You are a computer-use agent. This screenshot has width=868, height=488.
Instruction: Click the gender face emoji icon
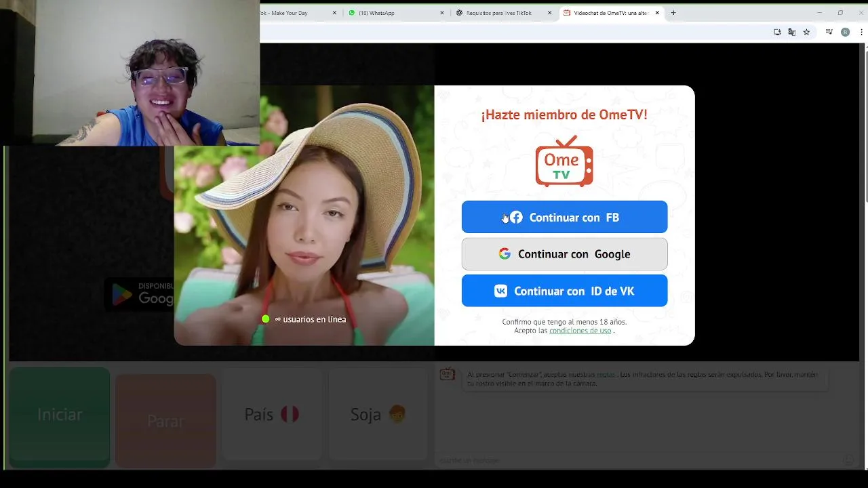point(397,414)
